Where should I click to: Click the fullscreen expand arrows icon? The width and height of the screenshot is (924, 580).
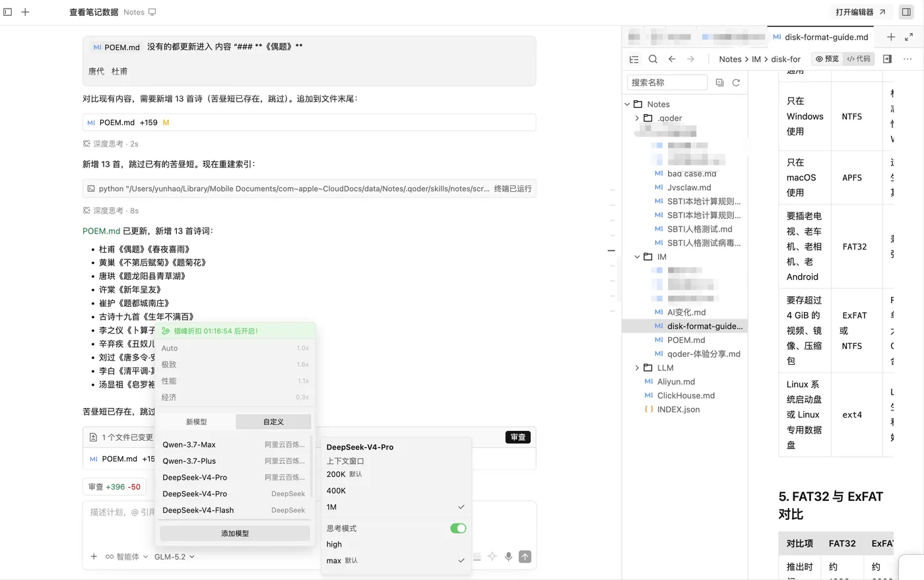(x=909, y=37)
